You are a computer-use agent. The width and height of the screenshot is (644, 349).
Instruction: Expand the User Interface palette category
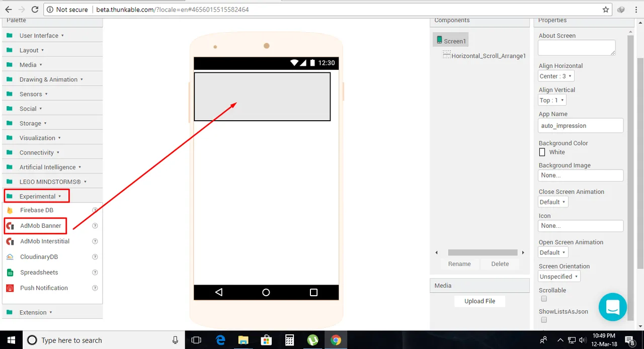tap(52, 36)
